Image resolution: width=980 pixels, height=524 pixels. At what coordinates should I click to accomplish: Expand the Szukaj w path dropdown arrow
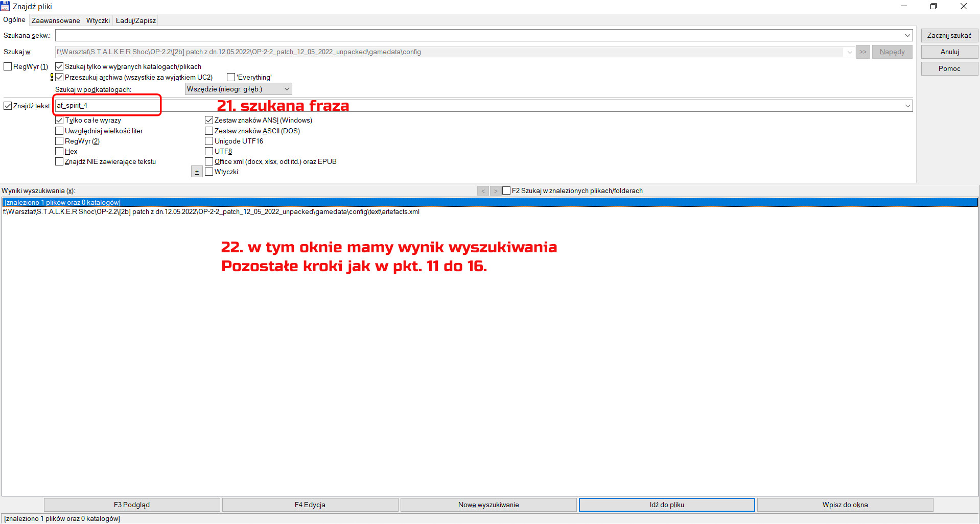point(850,52)
